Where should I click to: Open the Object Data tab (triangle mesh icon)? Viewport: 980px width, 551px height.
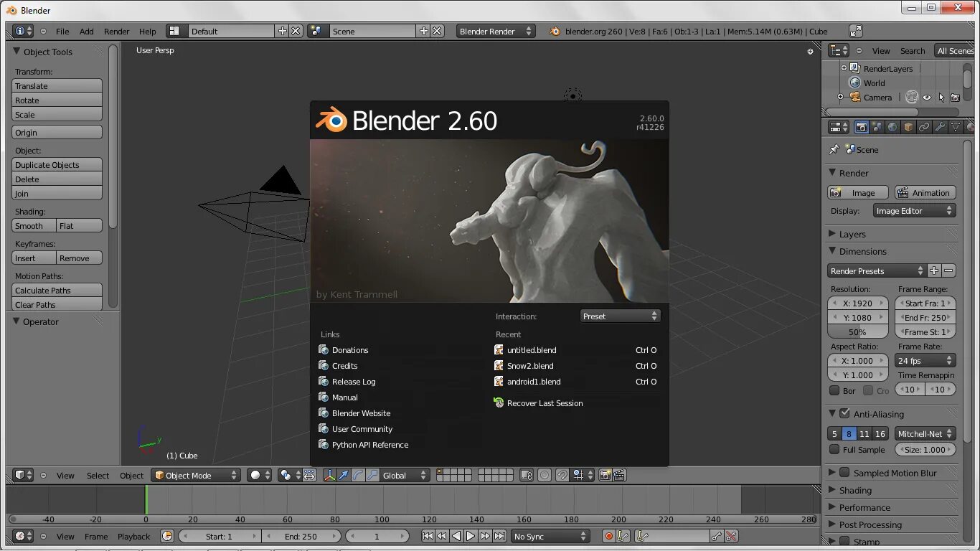pyautogui.click(x=956, y=127)
